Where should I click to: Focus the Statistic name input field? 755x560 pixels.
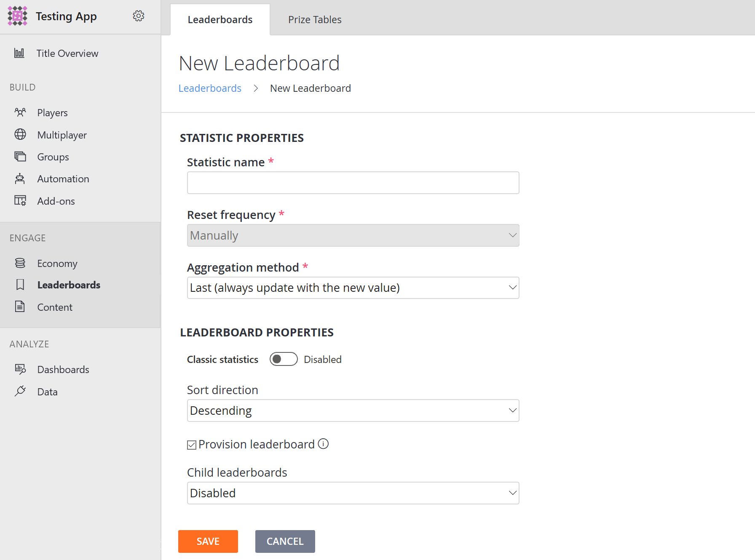tap(353, 183)
